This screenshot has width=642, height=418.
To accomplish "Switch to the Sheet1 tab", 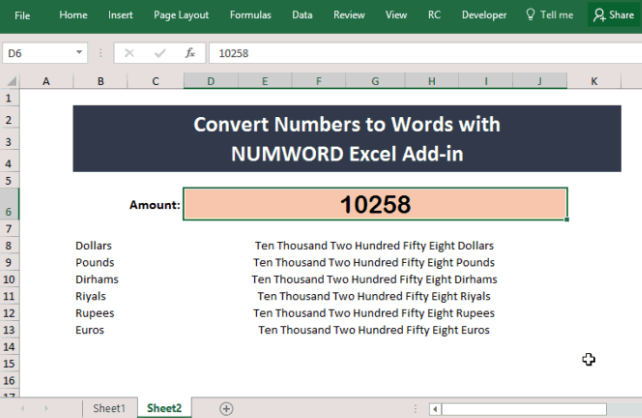I will pos(109,408).
